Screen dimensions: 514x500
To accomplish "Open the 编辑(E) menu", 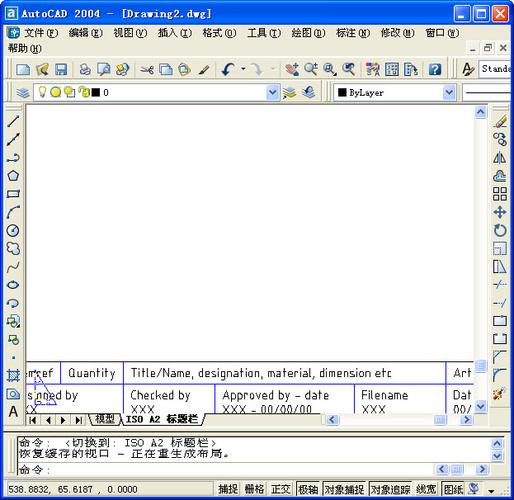I will [x=86, y=33].
